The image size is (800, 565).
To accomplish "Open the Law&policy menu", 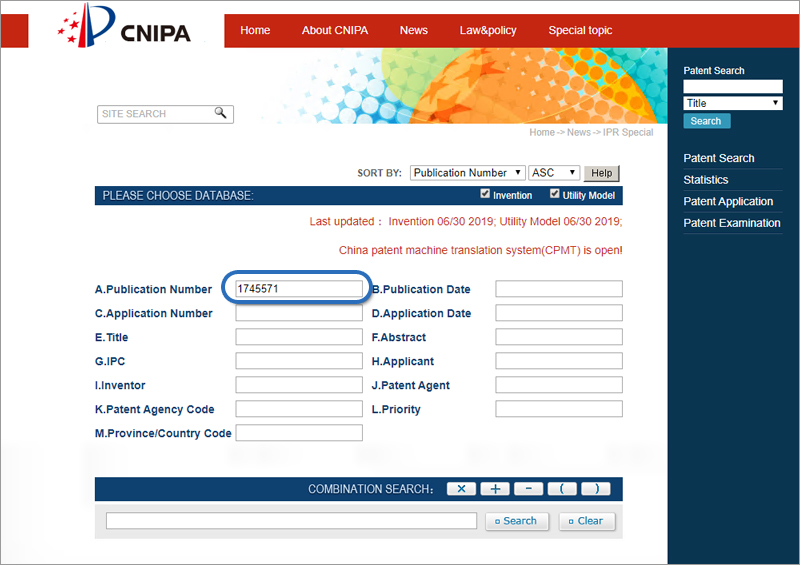I will (x=488, y=31).
